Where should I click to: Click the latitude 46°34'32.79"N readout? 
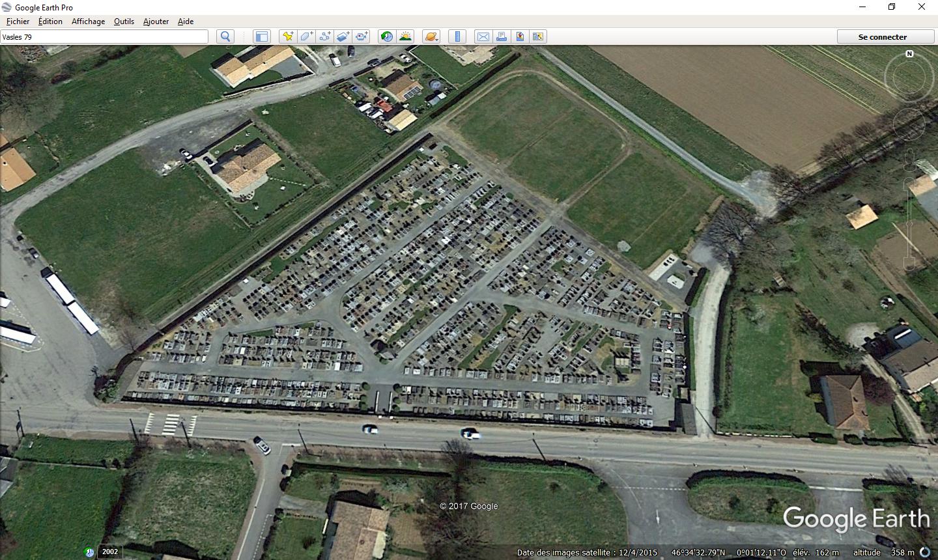[x=698, y=552]
